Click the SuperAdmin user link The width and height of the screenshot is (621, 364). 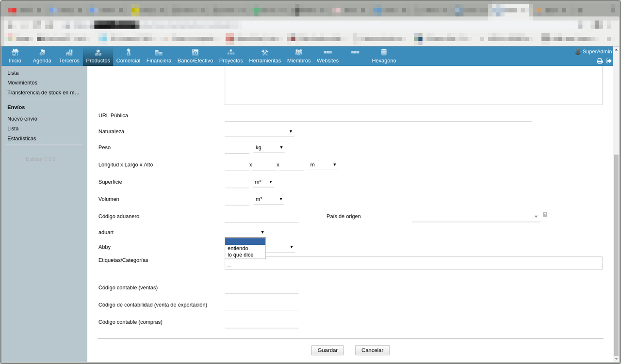597,51
